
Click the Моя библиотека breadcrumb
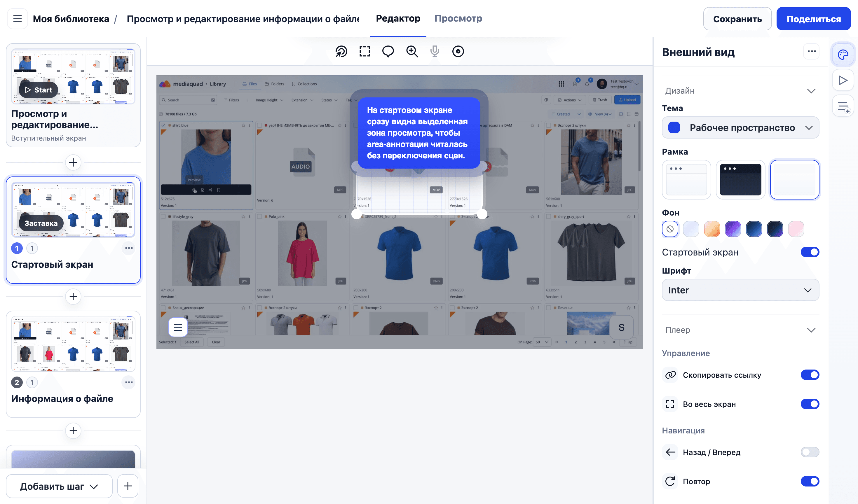[71, 19]
